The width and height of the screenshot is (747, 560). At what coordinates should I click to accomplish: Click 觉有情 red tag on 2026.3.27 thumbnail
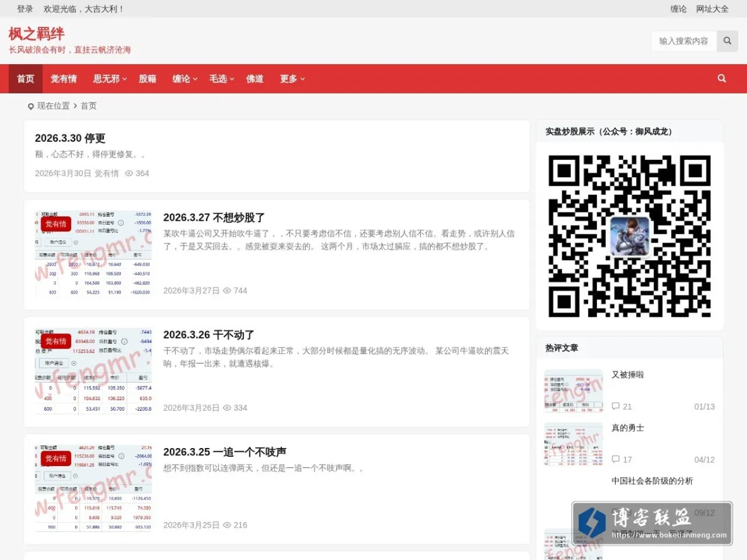[56, 224]
